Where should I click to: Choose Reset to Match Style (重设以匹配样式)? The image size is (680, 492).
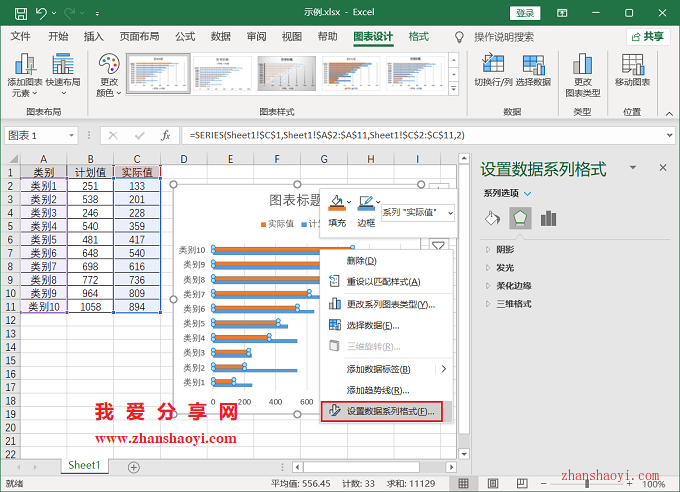pos(386,282)
